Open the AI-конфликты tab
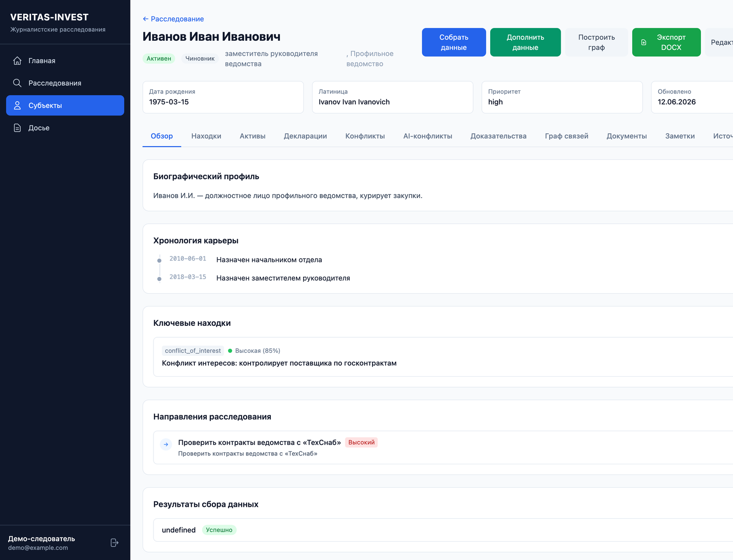 point(427,136)
